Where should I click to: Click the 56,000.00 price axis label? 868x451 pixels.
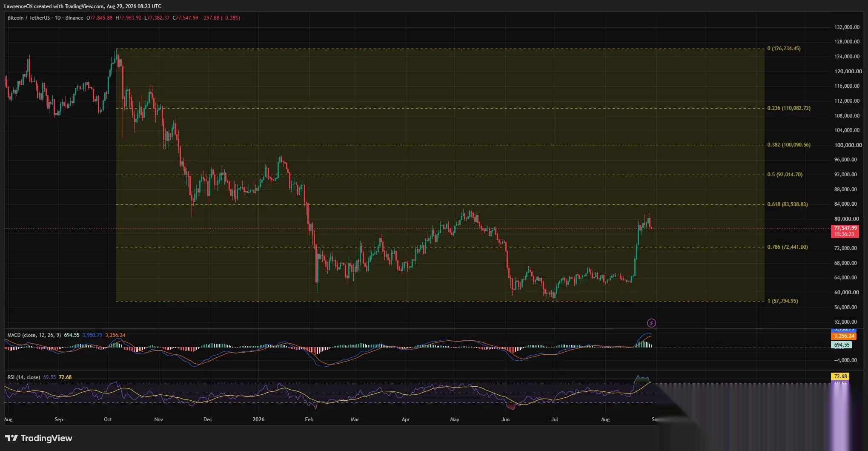(845, 307)
